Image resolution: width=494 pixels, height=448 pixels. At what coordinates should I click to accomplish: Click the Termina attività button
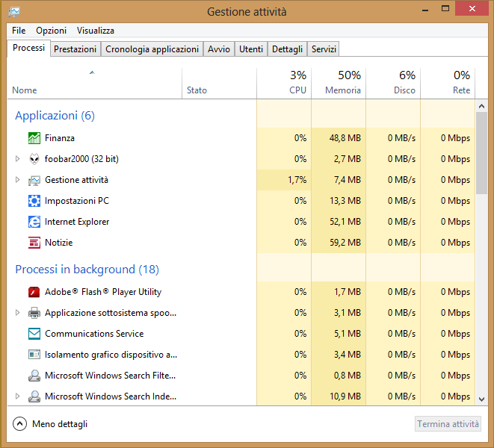448,424
